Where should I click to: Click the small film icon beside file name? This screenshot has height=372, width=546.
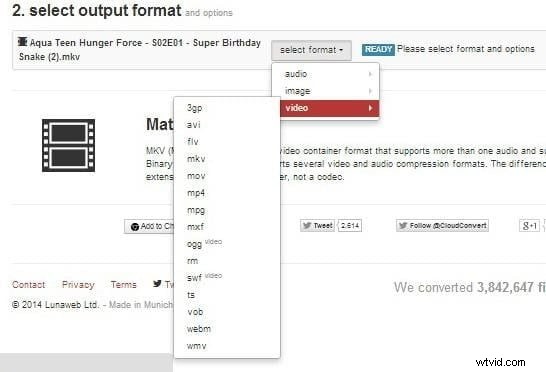23,42
